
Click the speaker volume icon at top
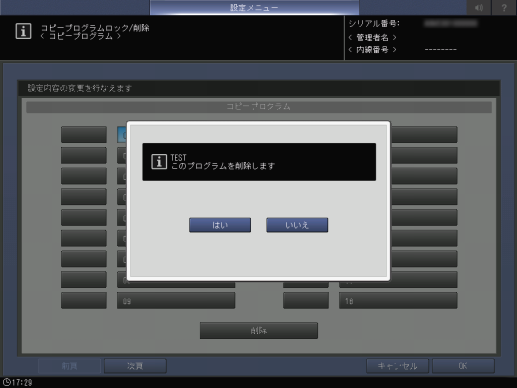[479, 7]
